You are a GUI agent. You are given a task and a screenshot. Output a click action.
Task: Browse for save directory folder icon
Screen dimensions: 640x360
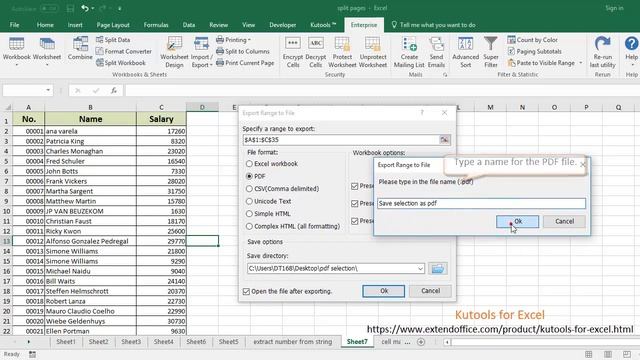point(438,269)
